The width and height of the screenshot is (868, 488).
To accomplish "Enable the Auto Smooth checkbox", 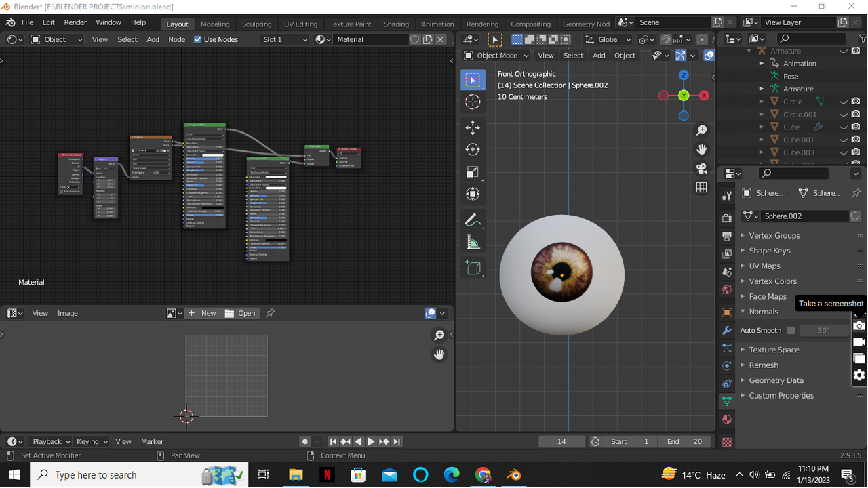I will click(791, 330).
